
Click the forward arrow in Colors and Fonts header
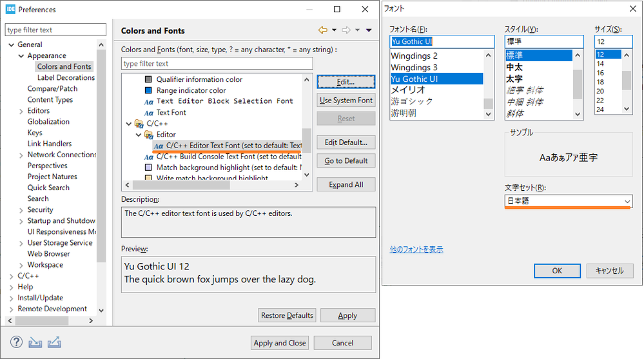point(346,30)
